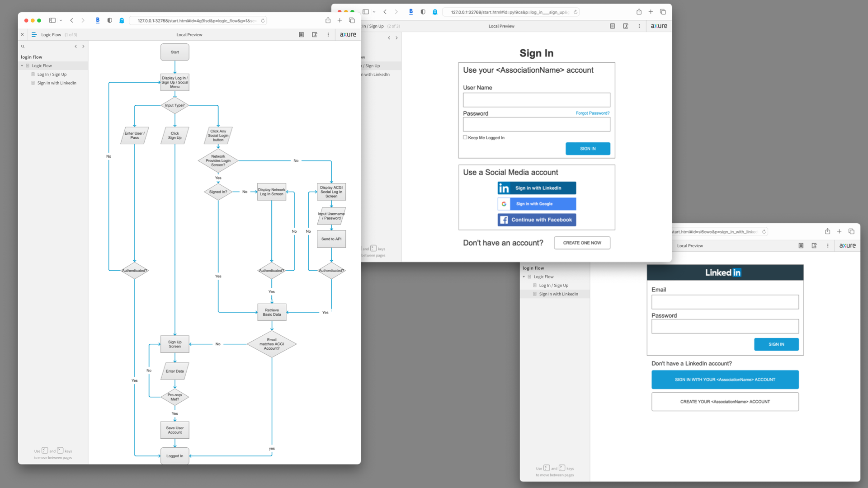Add a new tab in Logic Flow window
This screenshot has height=488, width=868.
tap(340, 20)
